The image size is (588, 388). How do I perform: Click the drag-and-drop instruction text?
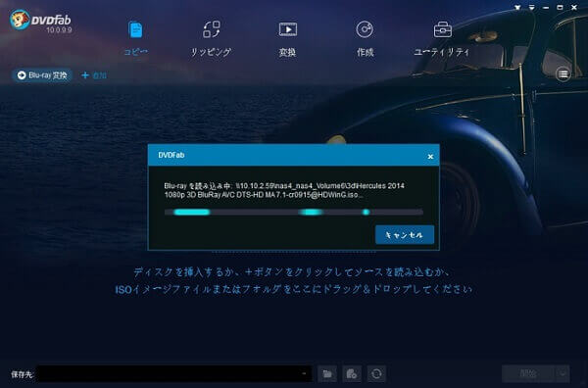click(x=293, y=280)
